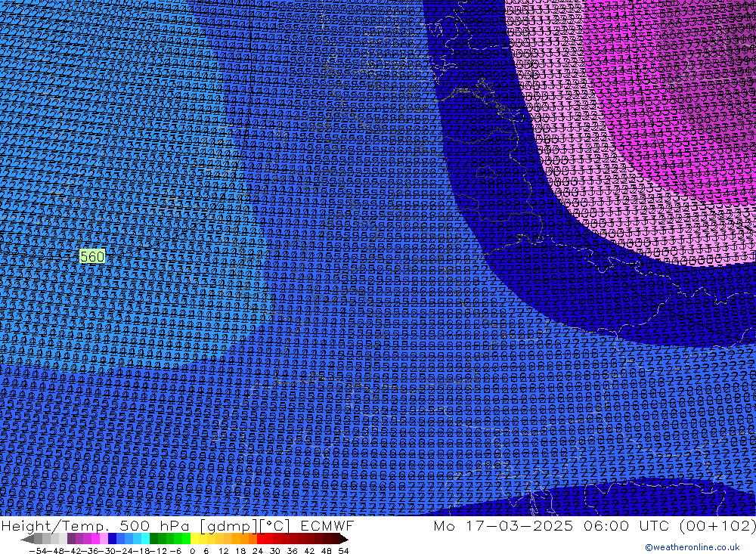756x554 pixels.
Task: Click the 0 scale label
Action: 192,551
